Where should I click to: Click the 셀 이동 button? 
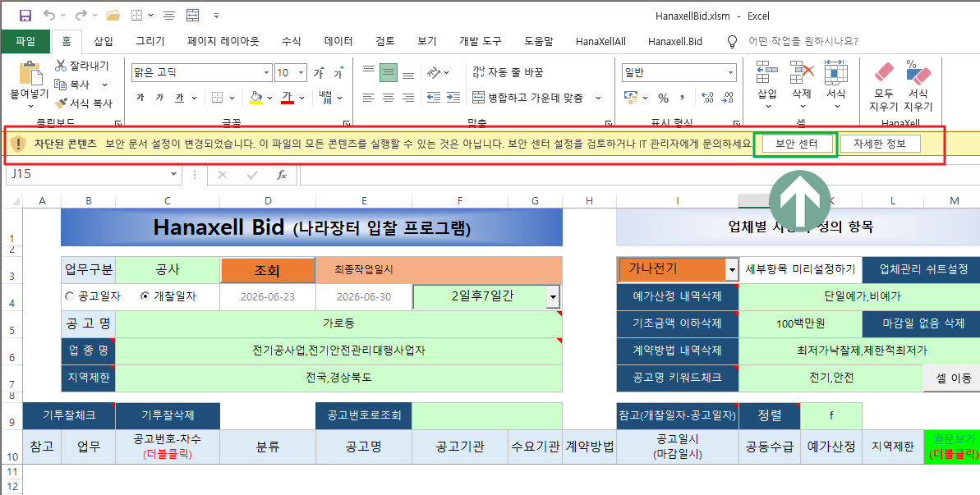951,378
